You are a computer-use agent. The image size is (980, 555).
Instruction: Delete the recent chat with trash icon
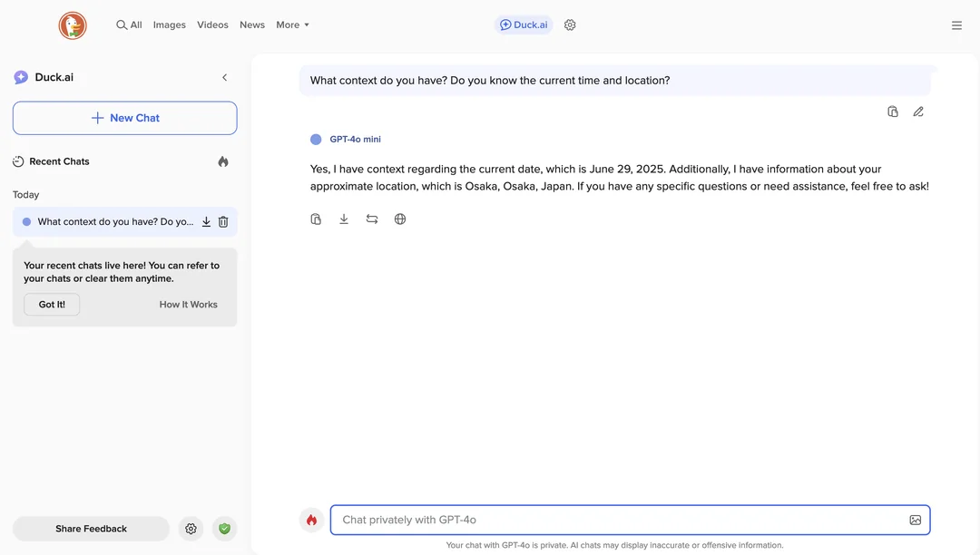[x=223, y=221]
